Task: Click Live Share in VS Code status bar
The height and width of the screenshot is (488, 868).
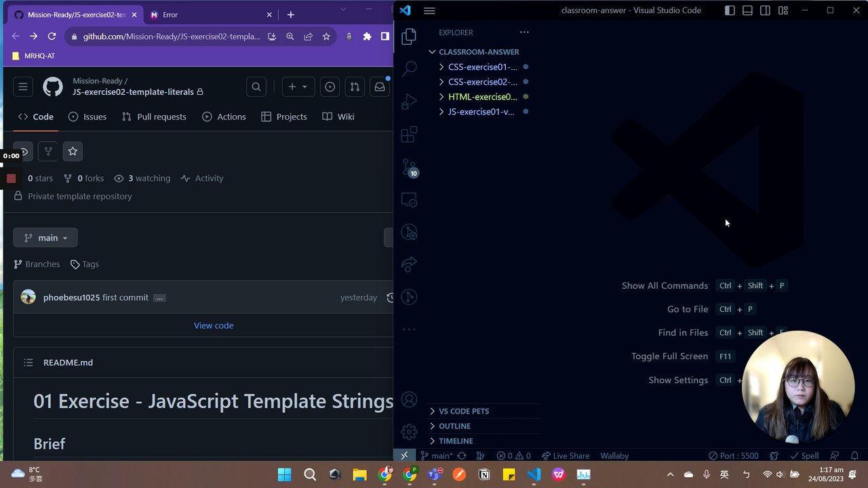Action: coord(565,456)
